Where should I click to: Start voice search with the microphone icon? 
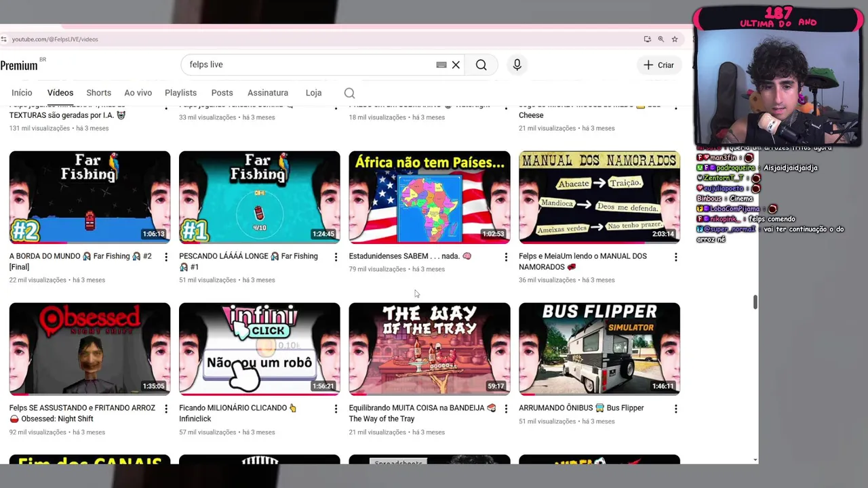point(517,65)
